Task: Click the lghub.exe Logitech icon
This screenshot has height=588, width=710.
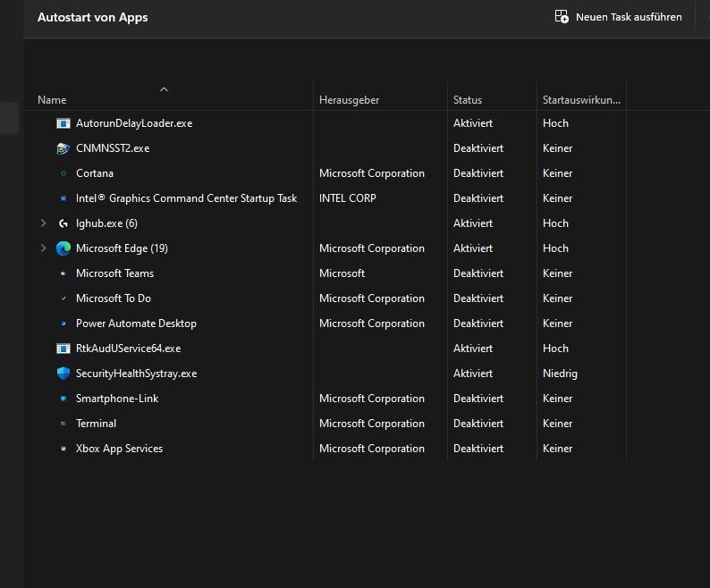Action: click(x=63, y=223)
